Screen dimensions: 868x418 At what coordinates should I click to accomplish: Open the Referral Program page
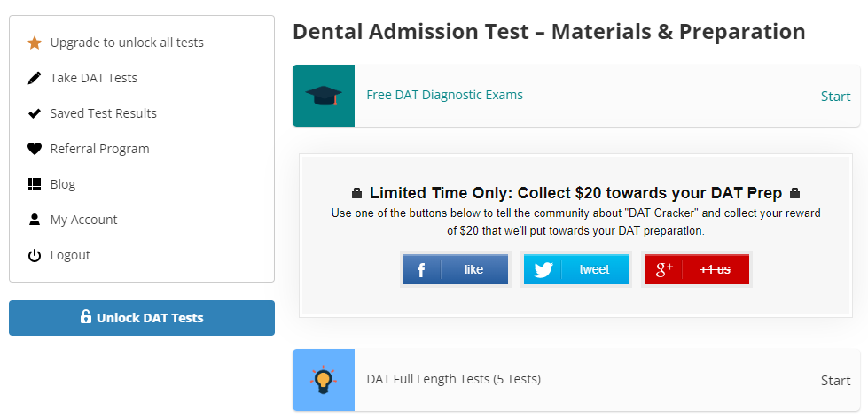[99, 149]
